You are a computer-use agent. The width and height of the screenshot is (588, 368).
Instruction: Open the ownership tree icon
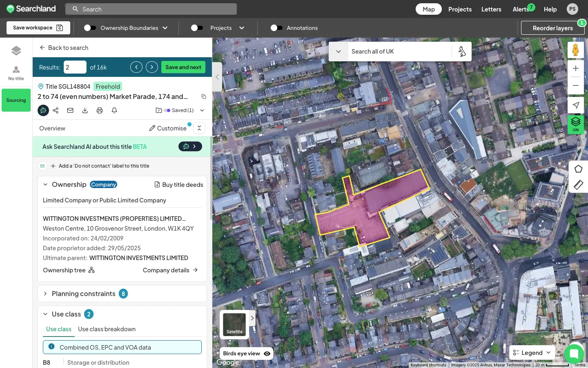(x=91, y=270)
